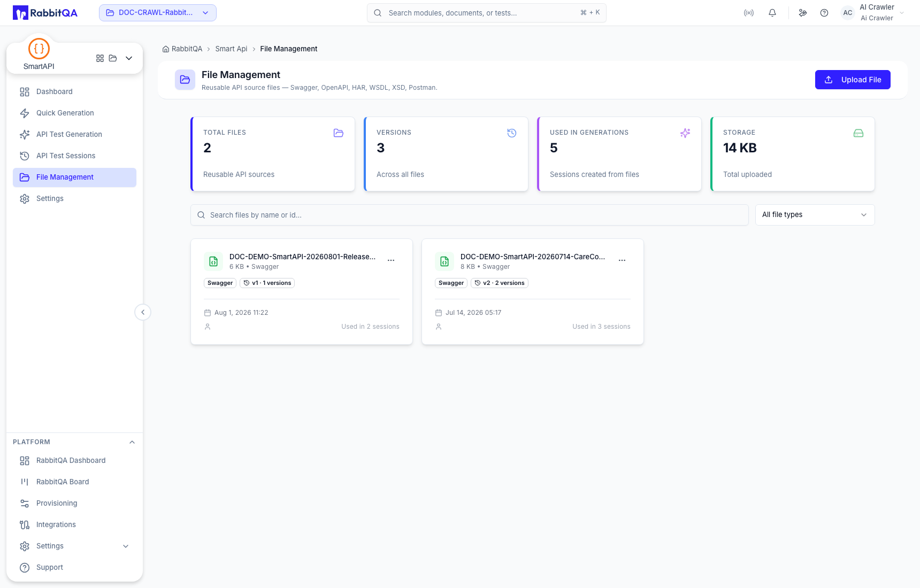Open the notifications bell
Screen dimensions: 920x588
[x=772, y=13]
